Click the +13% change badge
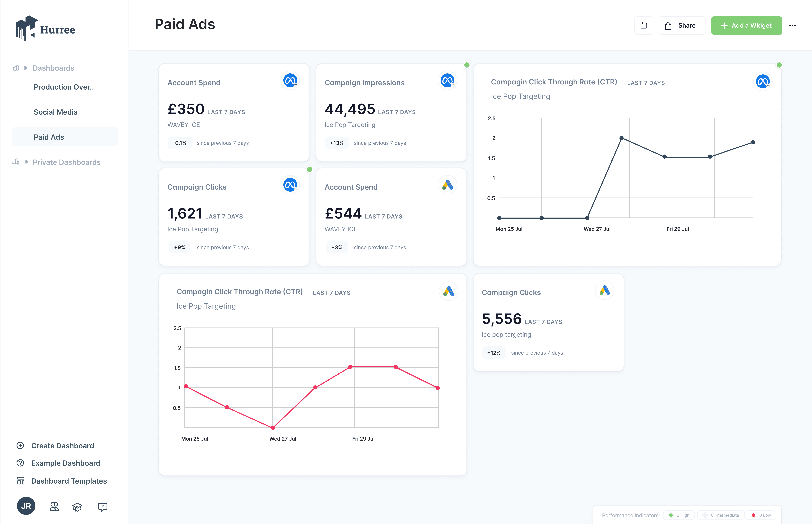The image size is (812, 524). pyautogui.click(x=337, y=143)
